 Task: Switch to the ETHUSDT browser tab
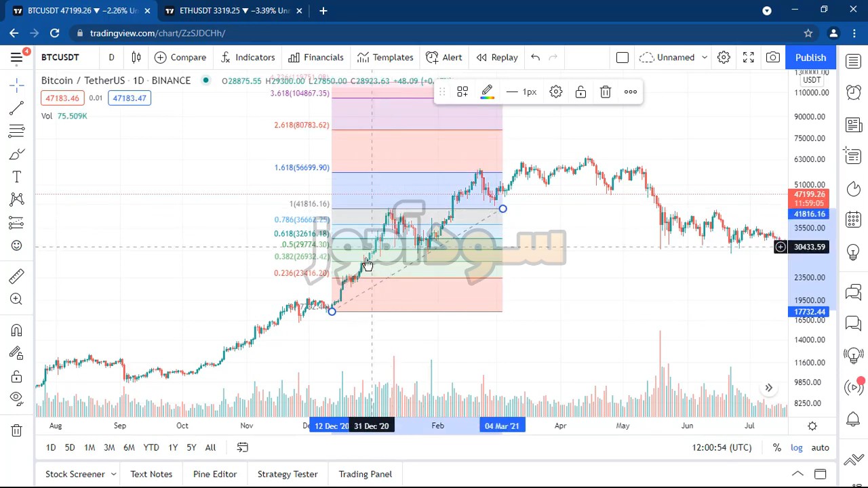coord(234,11)
